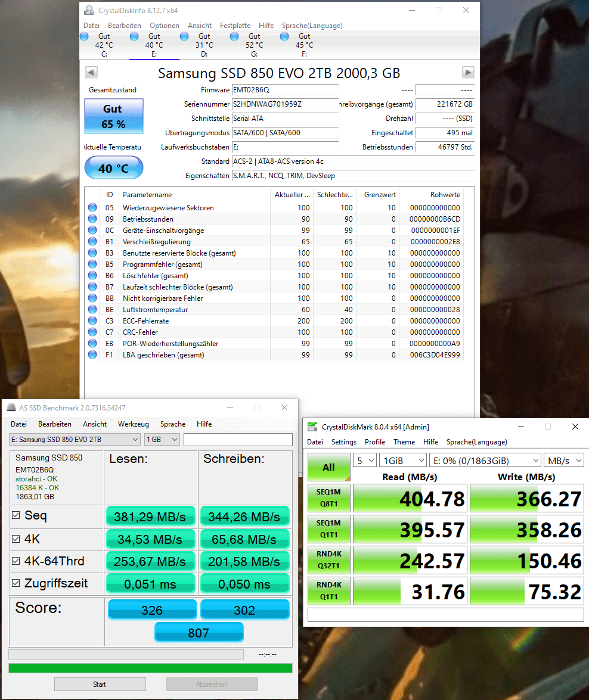Go to next disk with right arrow

(468, 72)
